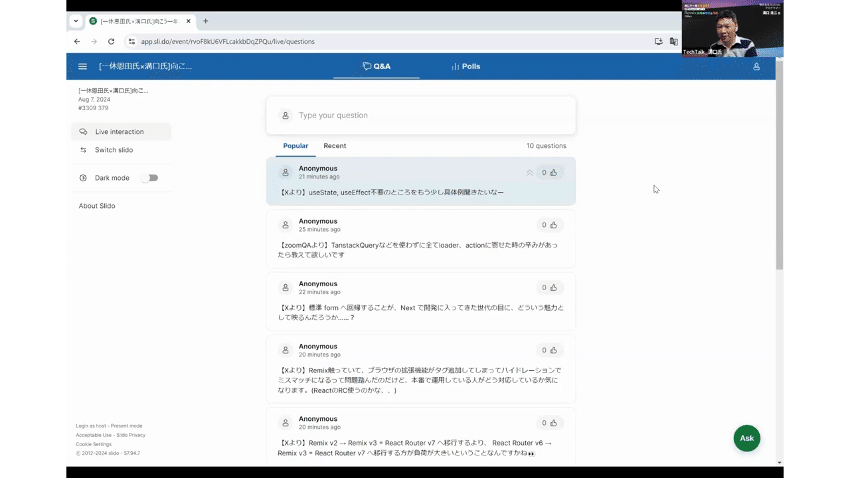Expand the tab search dropdown arrow
850x478 pixels.
(x=76, y=21)
